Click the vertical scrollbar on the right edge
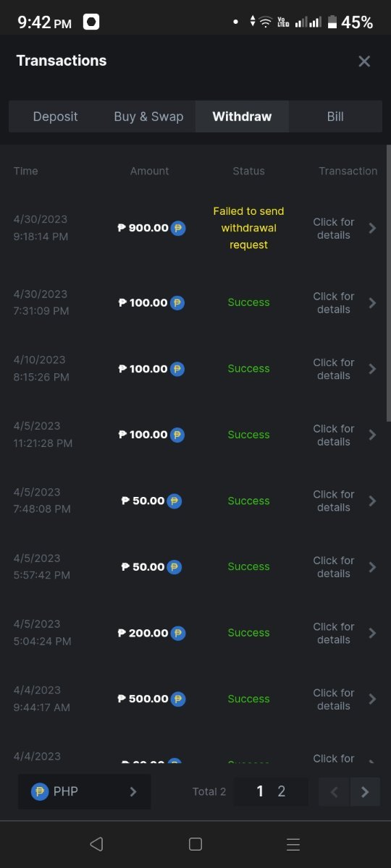 coord(388,278)
